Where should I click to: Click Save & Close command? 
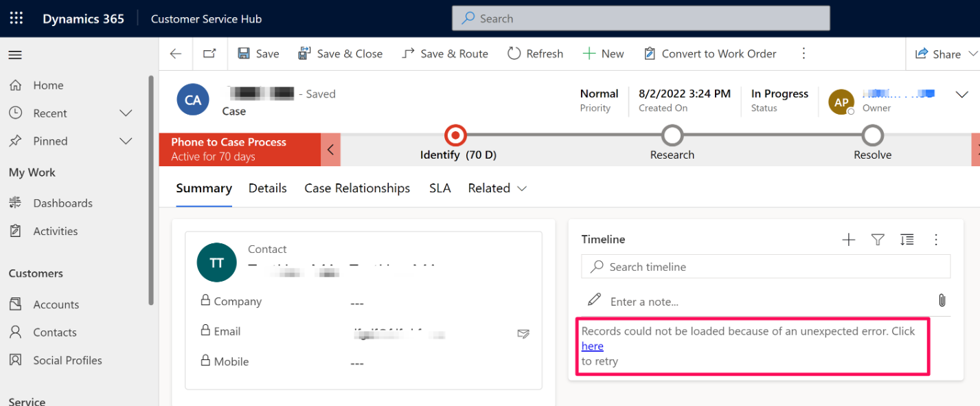[340, 54]
